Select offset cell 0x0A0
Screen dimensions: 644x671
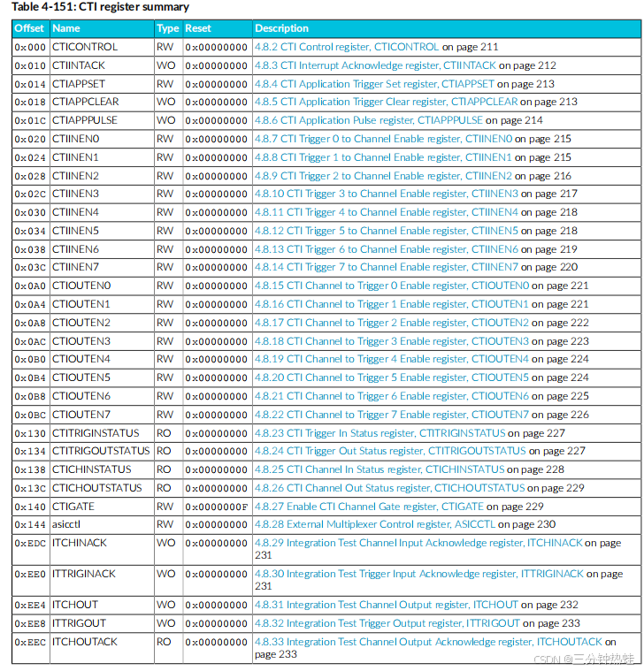point(30,286)
